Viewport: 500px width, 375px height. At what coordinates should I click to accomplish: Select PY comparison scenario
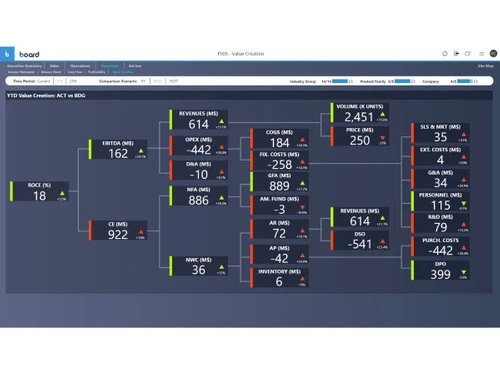point(143,81)
